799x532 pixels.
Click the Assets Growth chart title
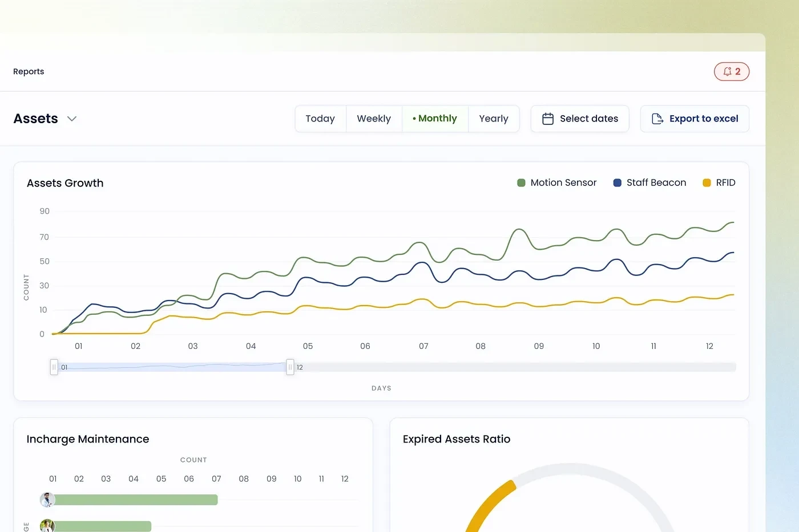pyautogui.click(x=65, y=183)
